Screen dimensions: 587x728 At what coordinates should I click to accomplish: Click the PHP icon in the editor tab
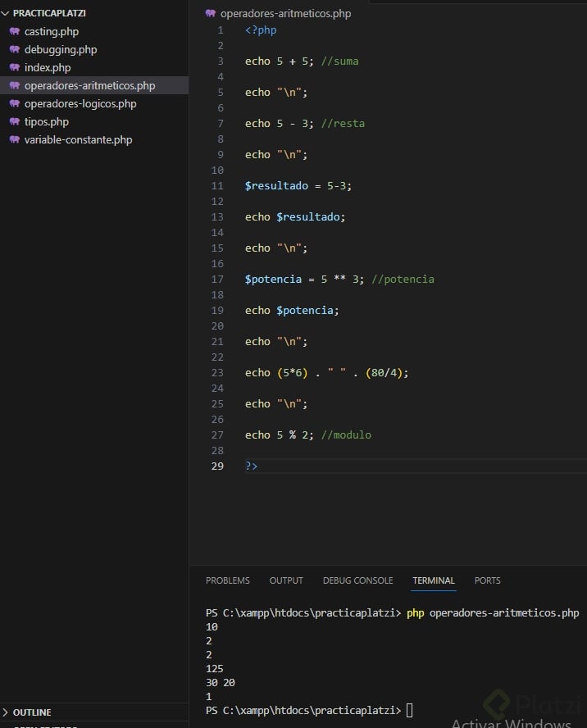click(x=211, y=13)
